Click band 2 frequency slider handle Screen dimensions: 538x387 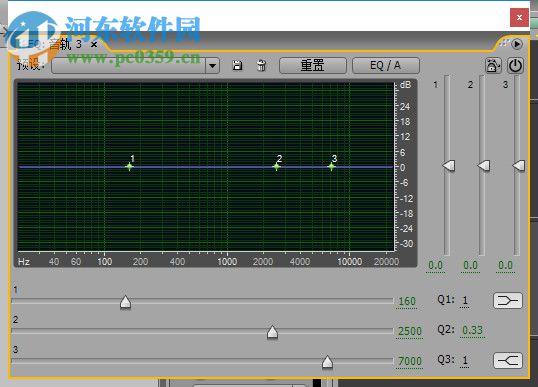[272, 332]
